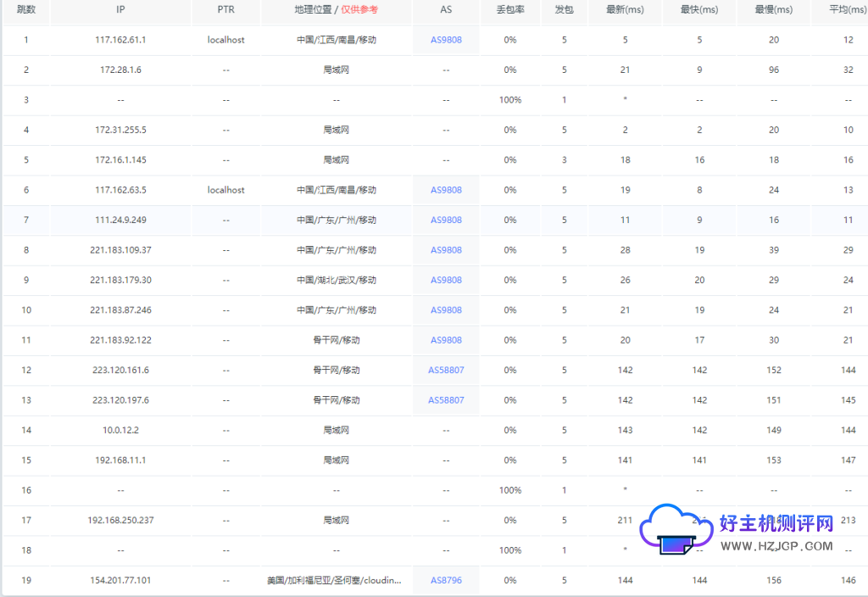
Task: Click the red 仅供参考 text in the header
Action: (x=359, y=10)
